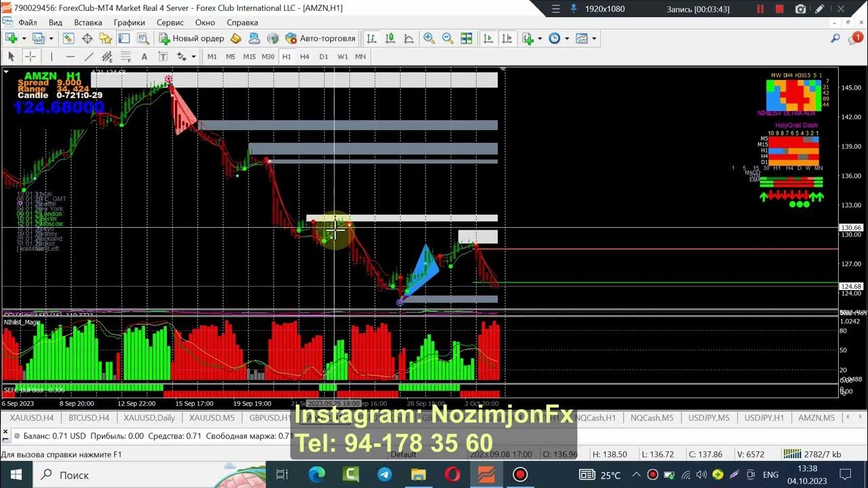Screen dimensions: 868x488
Task: Toggle the Market Watch window icon
Action: tap(68, 39)
